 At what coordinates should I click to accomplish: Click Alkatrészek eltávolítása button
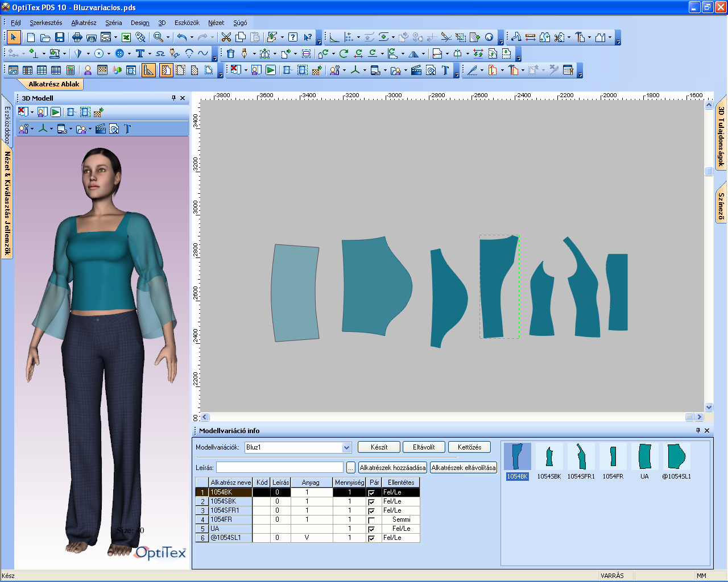point(464,468)
